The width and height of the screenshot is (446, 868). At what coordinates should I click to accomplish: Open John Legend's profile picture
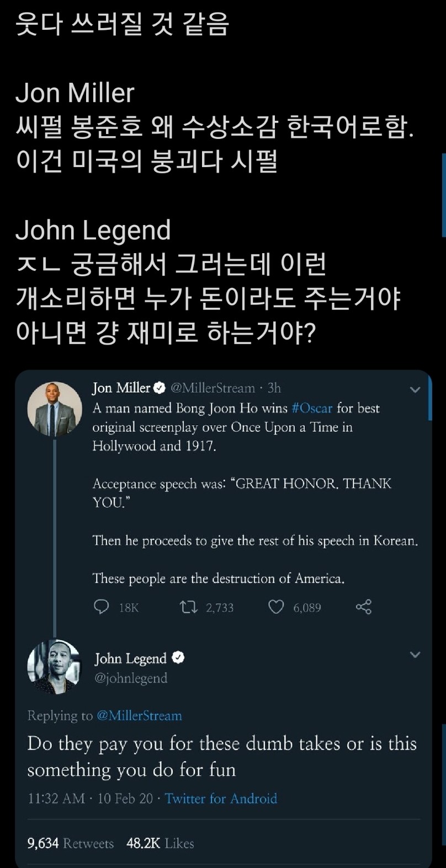[x=54, y=666]
